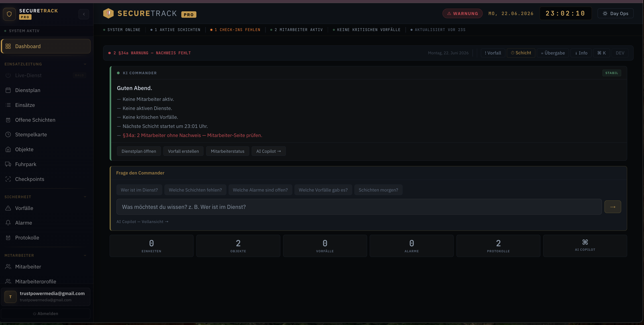Click the SecureTrack shield logo in sidebar
Screen dimensions: 644x325
[x=9, y=14]
